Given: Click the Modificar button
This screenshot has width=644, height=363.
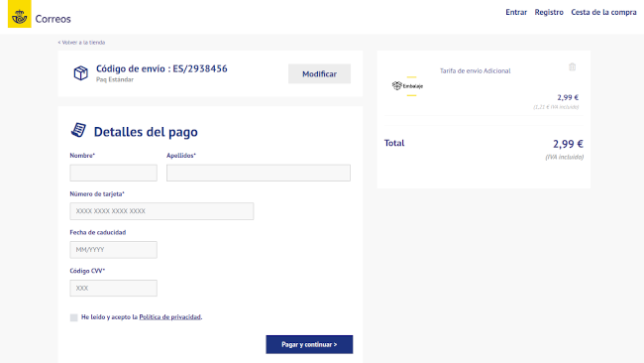Looking at the screenshot, I should click(320, 74).
